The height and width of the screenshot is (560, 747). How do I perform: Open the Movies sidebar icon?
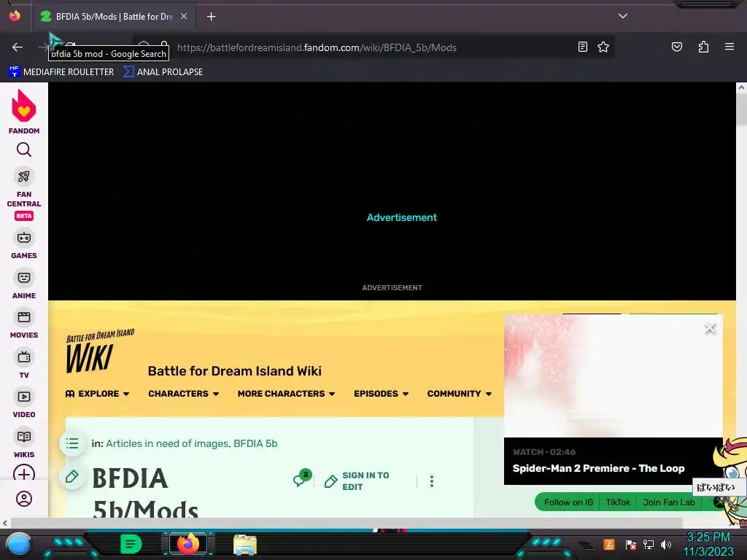coord(24,317)
